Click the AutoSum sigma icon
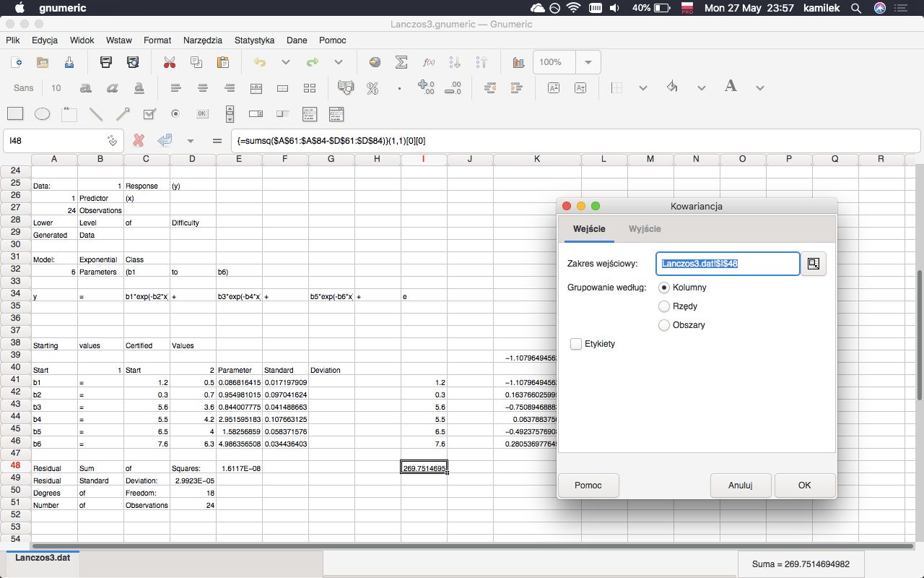Viewport: 924px width, 578px height. 401,62
